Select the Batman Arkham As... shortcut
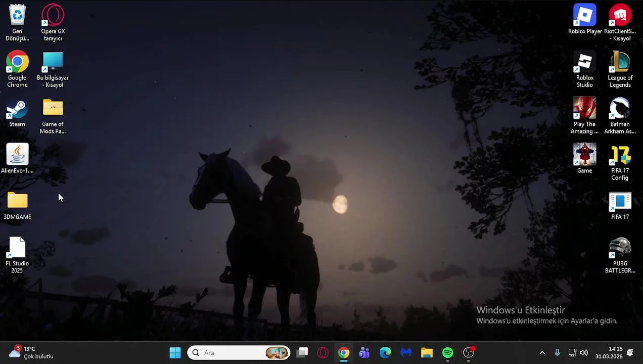This screenshot has height=364, width=643. pyautogui.click(x=620, y=116)
